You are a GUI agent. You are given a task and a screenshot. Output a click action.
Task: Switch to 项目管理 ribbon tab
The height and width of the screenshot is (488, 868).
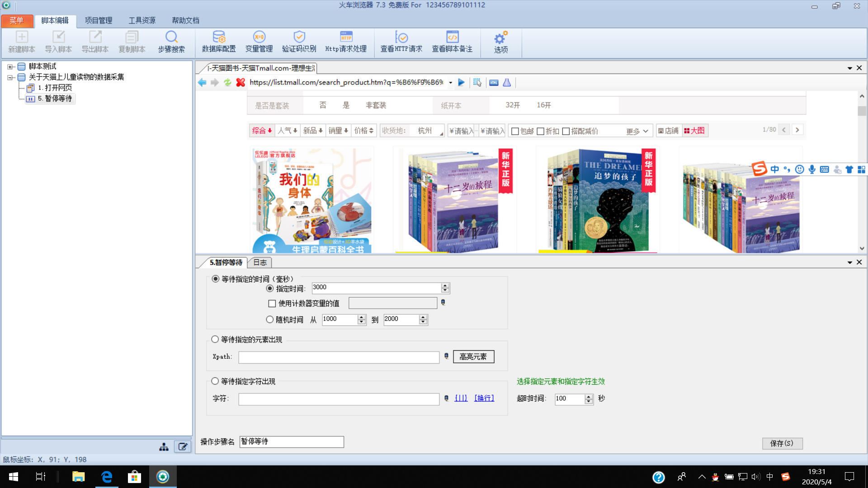pyautogui.click(x=99, y=20)
